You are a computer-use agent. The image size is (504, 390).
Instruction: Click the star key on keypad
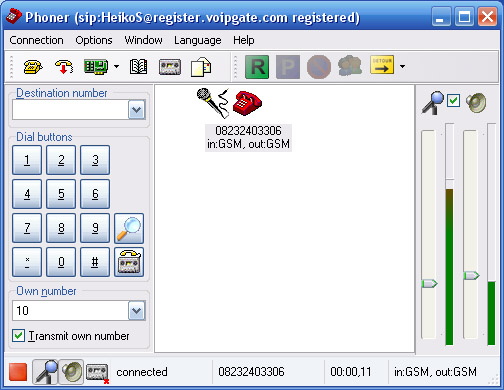point(27,262)
